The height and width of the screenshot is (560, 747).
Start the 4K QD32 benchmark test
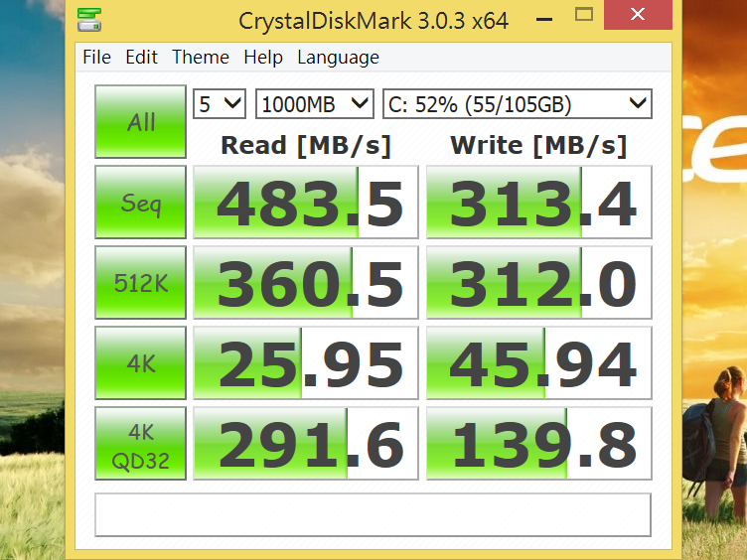coord(140,443)
